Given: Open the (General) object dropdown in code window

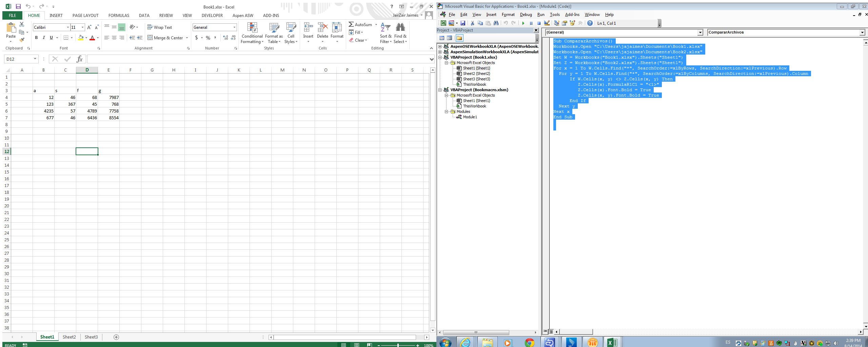Looking at the screenshot, I should tap(700, 32).
